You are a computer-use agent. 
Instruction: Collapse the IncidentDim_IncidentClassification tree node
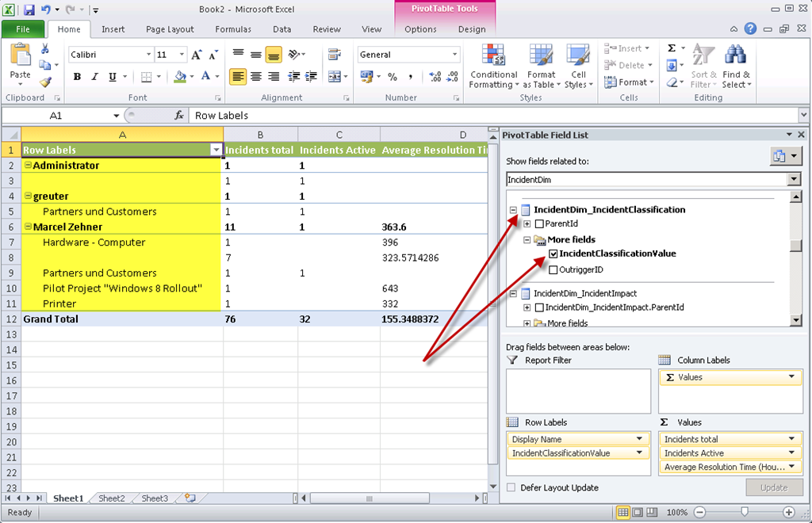click(514, 210)
